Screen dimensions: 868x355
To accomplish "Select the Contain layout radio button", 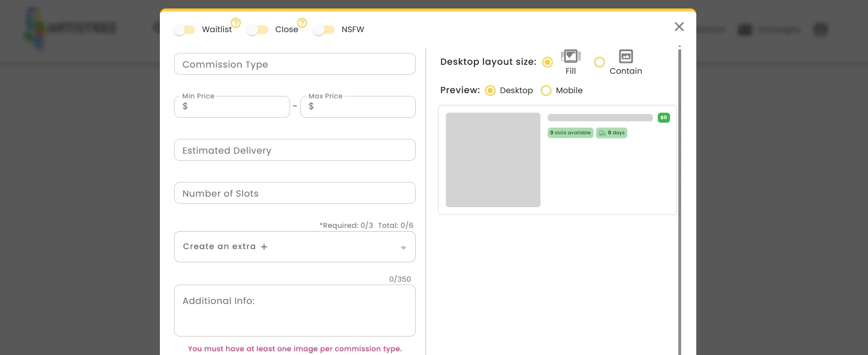I will (x=599, y=62).
